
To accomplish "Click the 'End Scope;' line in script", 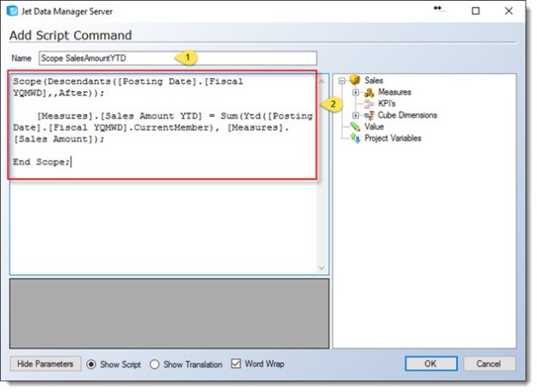I will [41, 162].
